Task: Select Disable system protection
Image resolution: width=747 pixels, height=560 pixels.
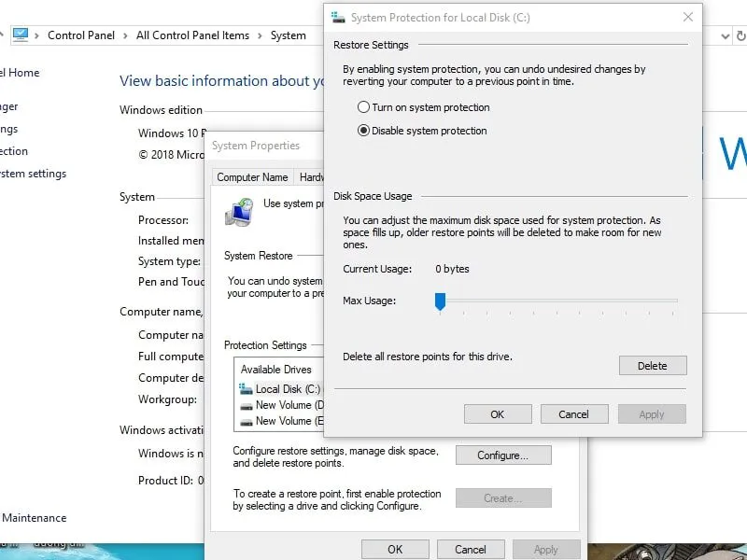Action: point(366,129)
